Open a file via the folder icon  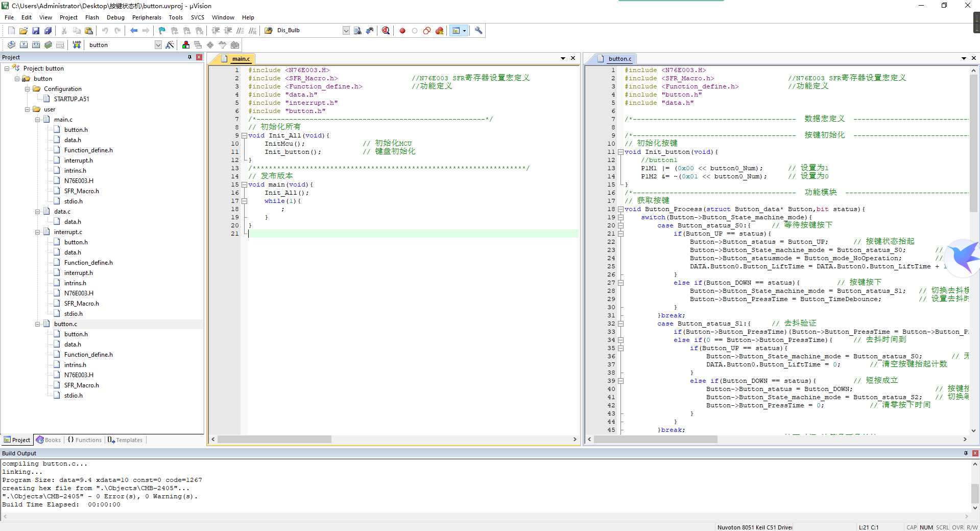(x=23, y=31)
